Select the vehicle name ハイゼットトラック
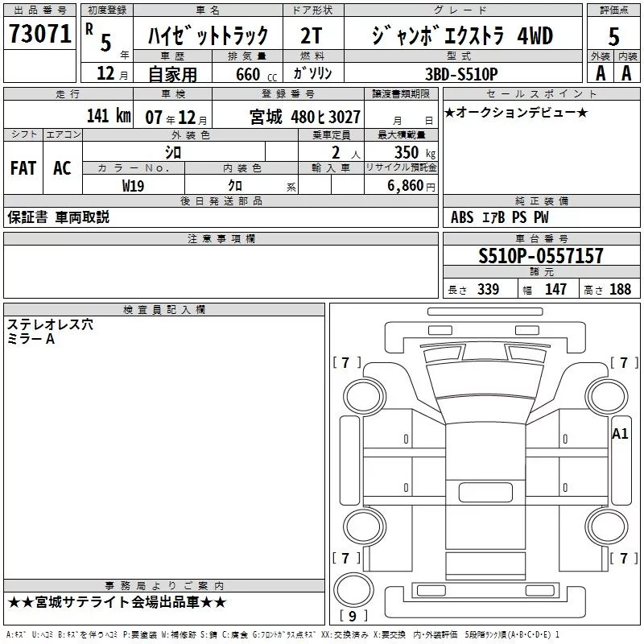 (x=208, y=35)
